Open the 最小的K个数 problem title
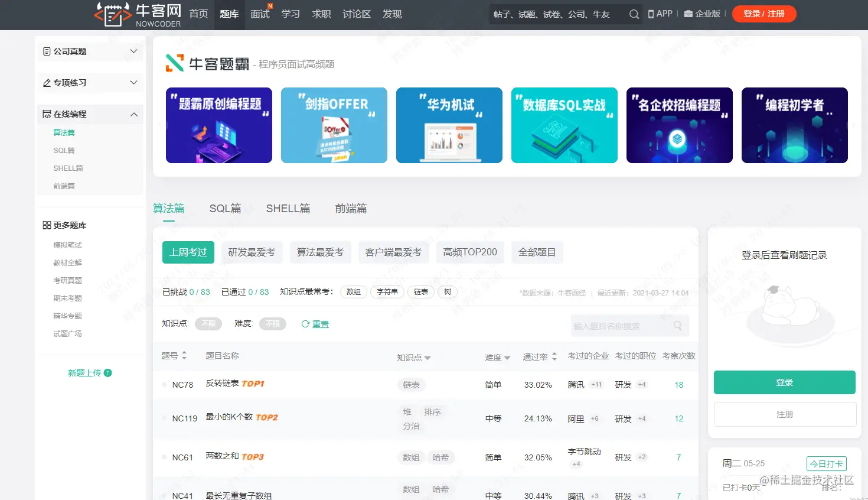This screenshot has height=500, width=868. pyautogui.click(x=229, y=417)
